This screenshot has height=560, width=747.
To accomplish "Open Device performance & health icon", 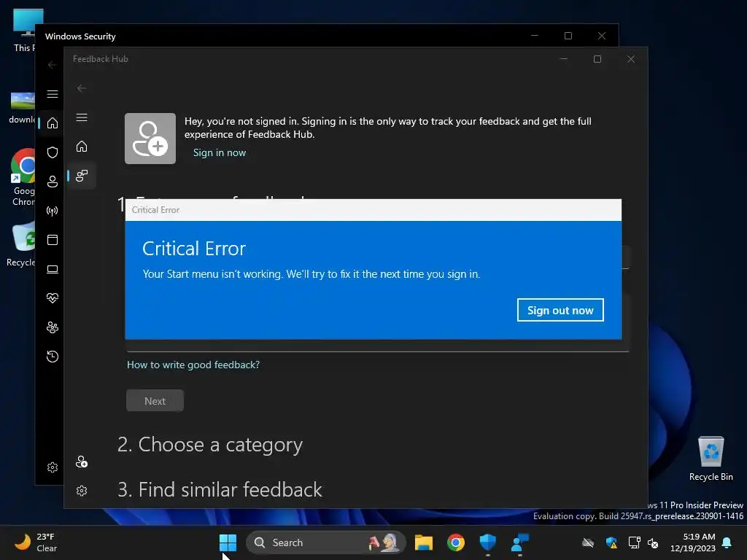I will 53,298.
